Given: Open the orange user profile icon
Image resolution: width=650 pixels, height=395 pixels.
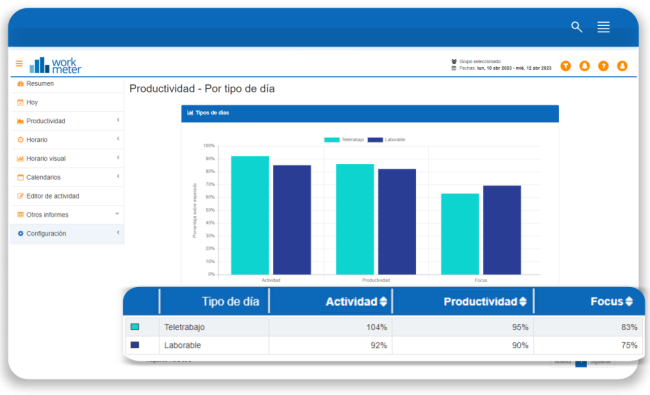Looking at the screenshot, I should click(x=622, y=66).
